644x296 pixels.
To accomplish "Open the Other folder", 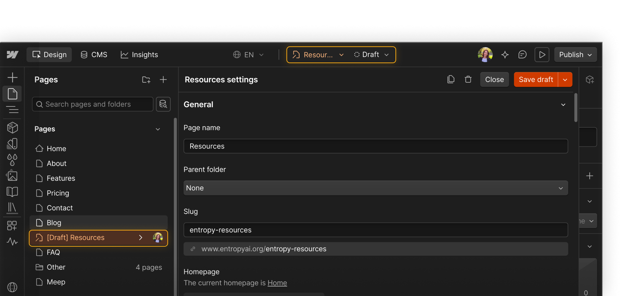I will click(98, 267).
